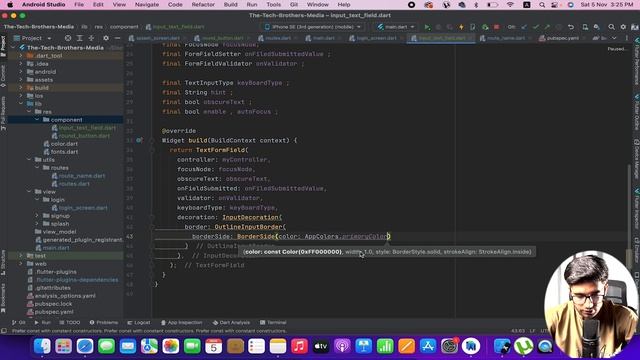Viewport: 640px width, 360px height.
Task: Open Safari in the Dock
Action: tap(85, 346)
